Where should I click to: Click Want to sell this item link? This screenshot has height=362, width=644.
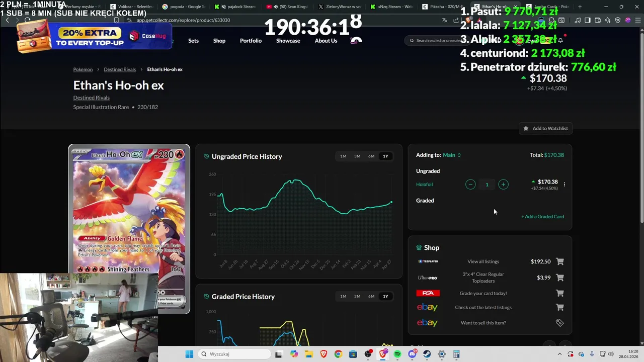pyautogui.click(x=483, y=323)
